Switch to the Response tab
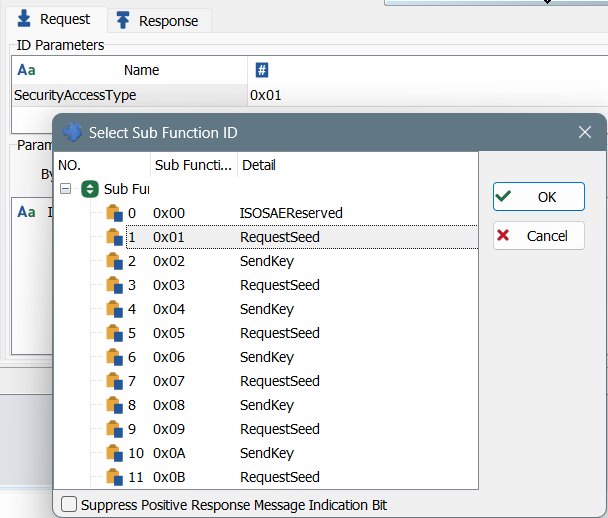Image resolution: width=608 pixels, height=518 pixels. [x=159, y=21]
